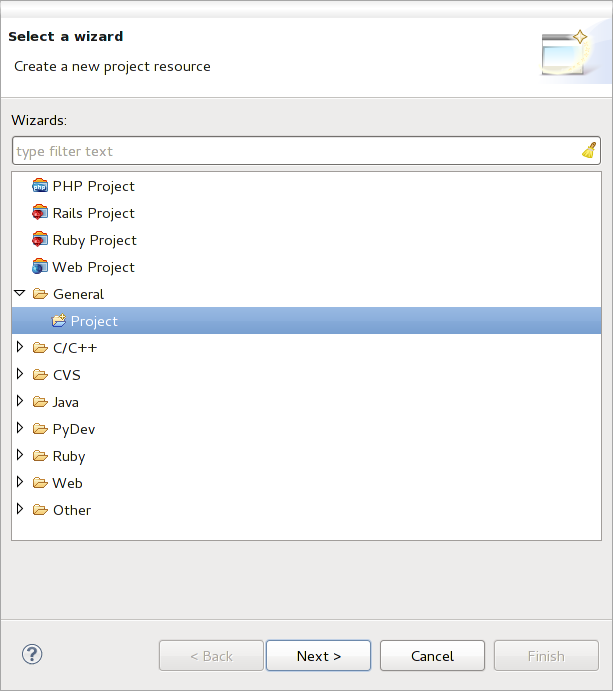
Task: Open help with the question mark icon
Action: pos(32,655)
